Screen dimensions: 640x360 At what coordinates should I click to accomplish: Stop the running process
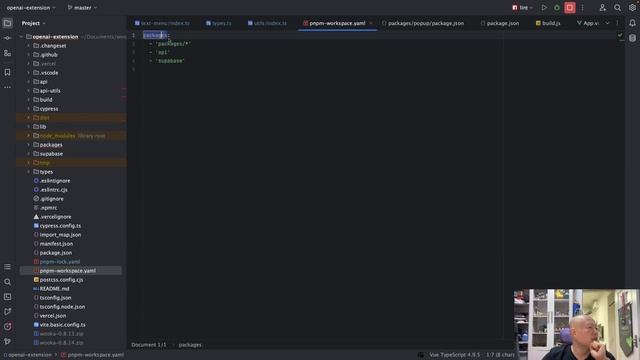[570, 7]
